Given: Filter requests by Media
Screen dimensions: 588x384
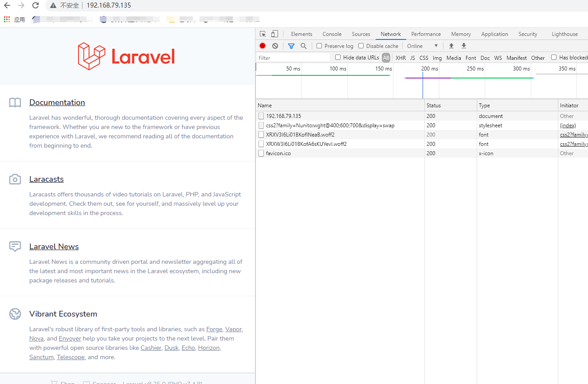Looking at the screenshot, I should click(x=454, y=58).
